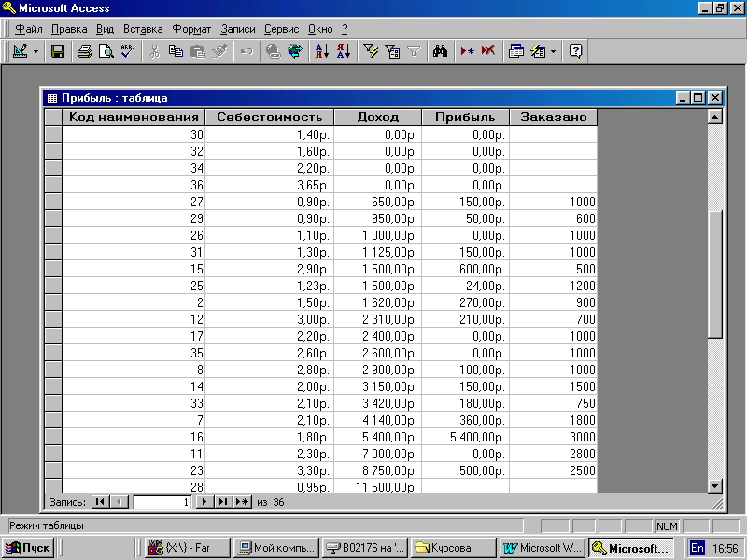Apply Filter by Selection icon

click(371, 51)
